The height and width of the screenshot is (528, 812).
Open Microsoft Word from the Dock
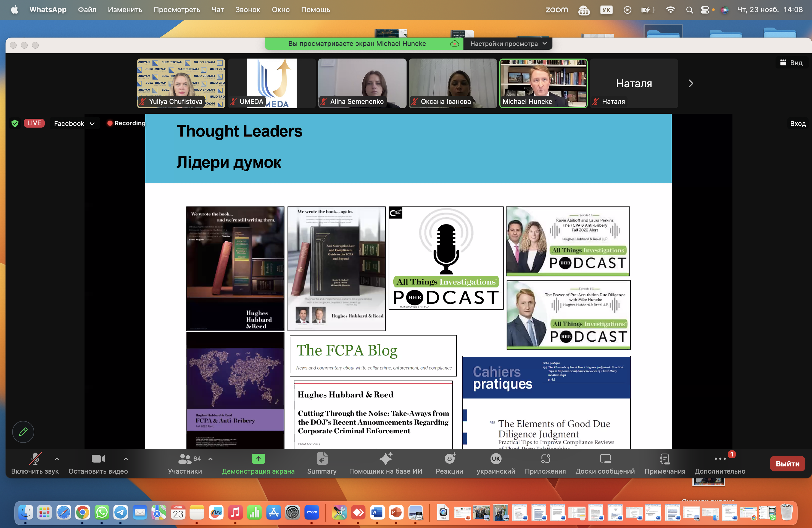(x=377, y=512)
